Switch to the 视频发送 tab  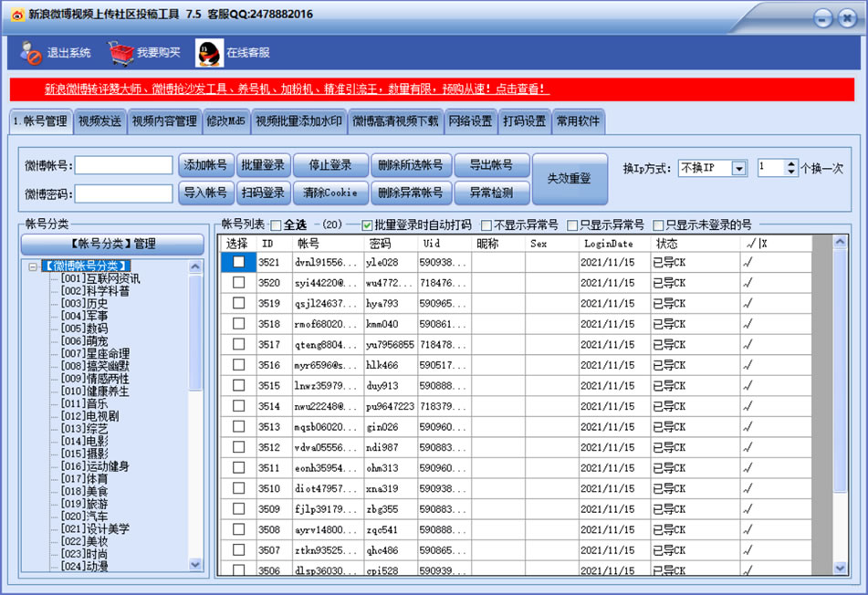pos(99,121)
